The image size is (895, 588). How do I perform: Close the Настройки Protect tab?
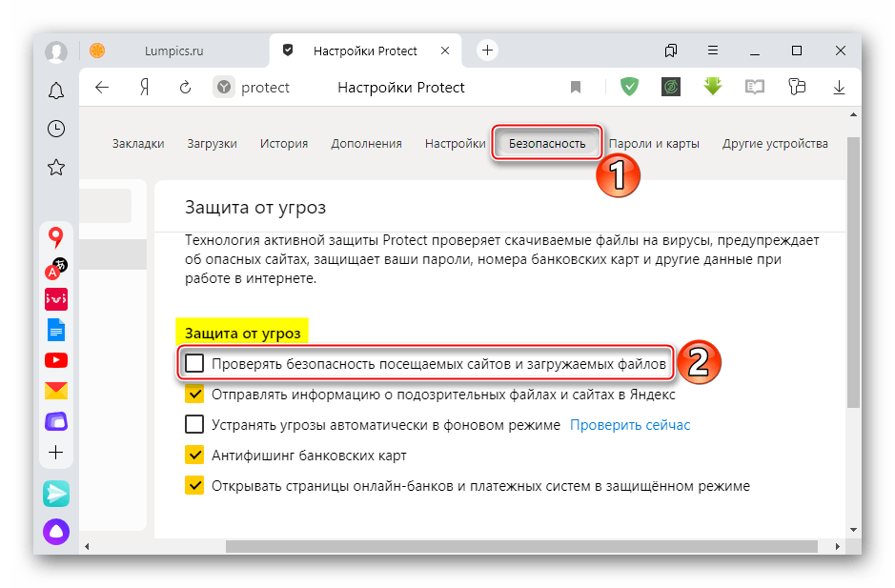click(445, 51)
